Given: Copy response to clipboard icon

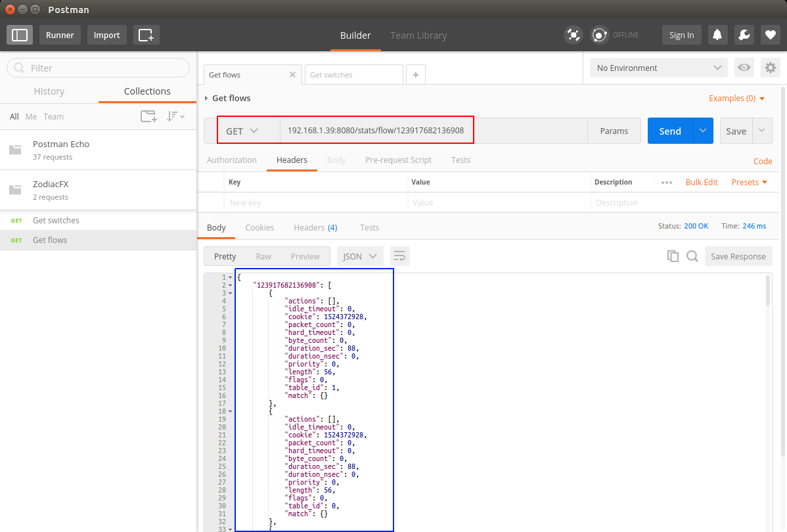Looking at the screenshot, I should pos(673,256).
